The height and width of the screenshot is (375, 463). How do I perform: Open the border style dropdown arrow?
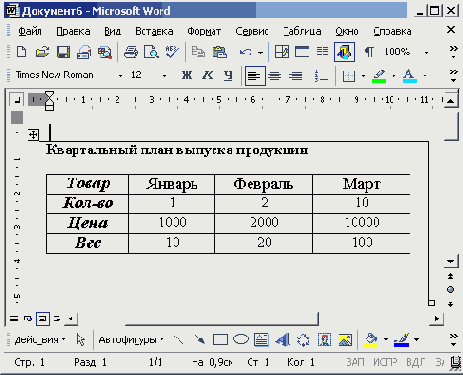pos(363,76)
